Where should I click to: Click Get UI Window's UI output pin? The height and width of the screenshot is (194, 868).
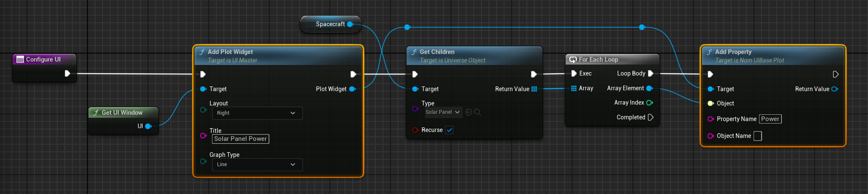148,126
